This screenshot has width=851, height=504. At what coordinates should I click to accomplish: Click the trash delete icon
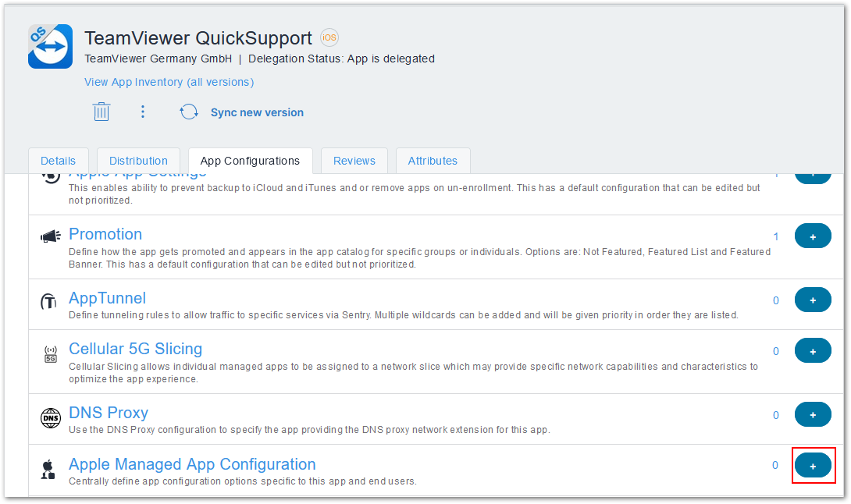click(101, 111)
